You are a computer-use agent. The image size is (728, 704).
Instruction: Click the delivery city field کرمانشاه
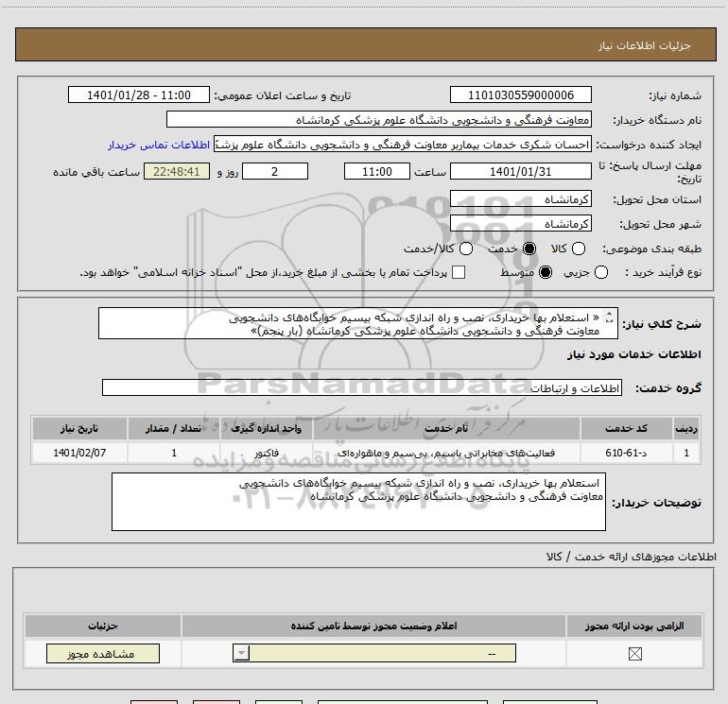(x=520, y=224)
